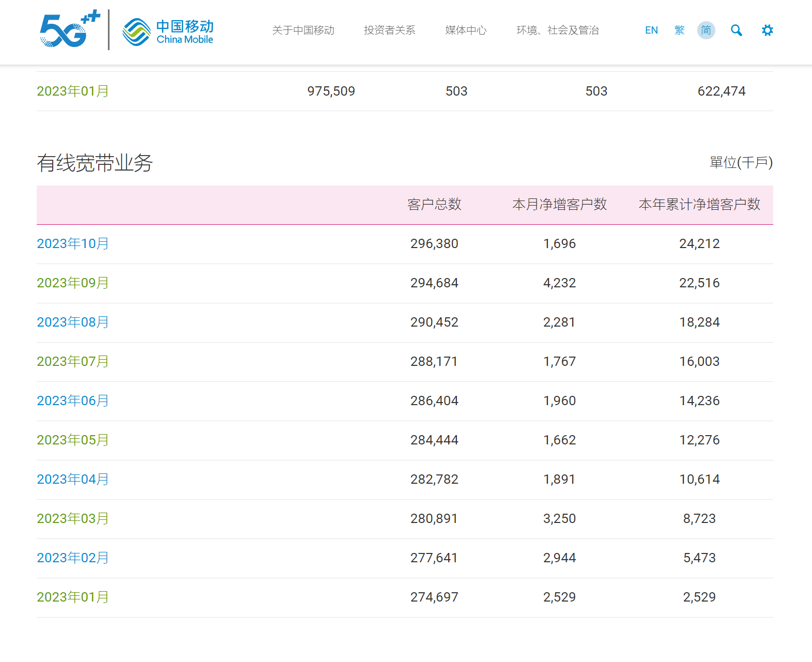Click the value 5,473
This screenshot has height=662, width=812.
(x=700, y=558)
